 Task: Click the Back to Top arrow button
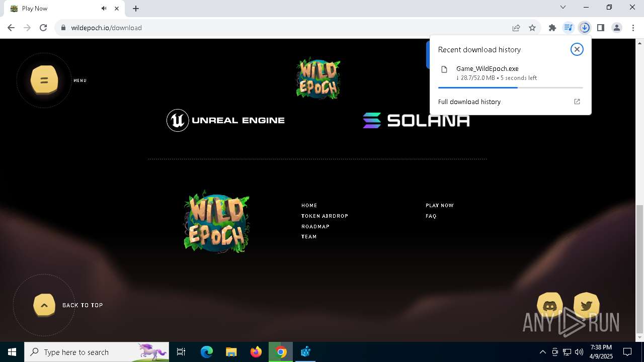click(x=44, y=305)
